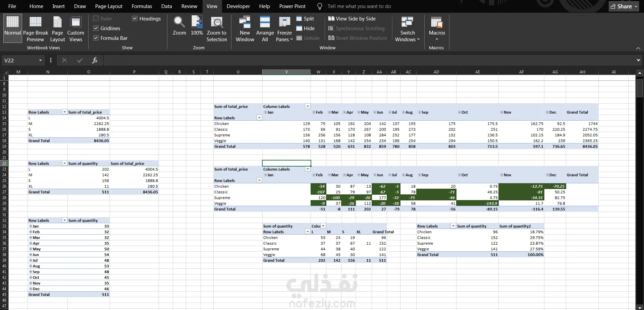Viewport: 644px width, 310px height.
Task: Select the Veggie 27.59% cell
Action: click(x=521, y=249)
